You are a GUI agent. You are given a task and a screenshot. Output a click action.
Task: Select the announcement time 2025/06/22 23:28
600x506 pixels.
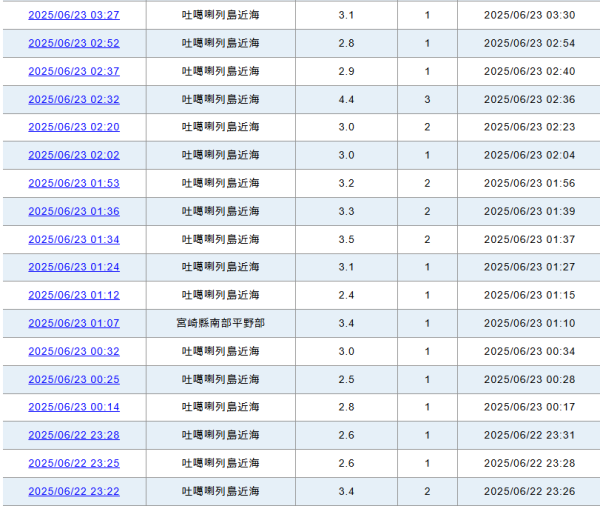pos(529,463)
